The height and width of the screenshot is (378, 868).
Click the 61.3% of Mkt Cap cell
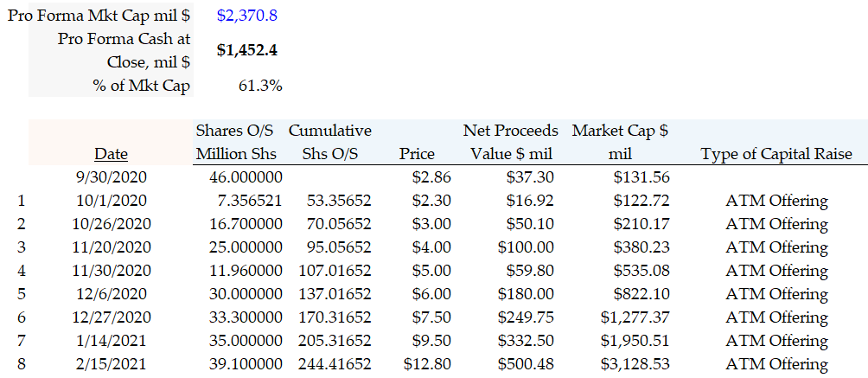tap(259, 85)
